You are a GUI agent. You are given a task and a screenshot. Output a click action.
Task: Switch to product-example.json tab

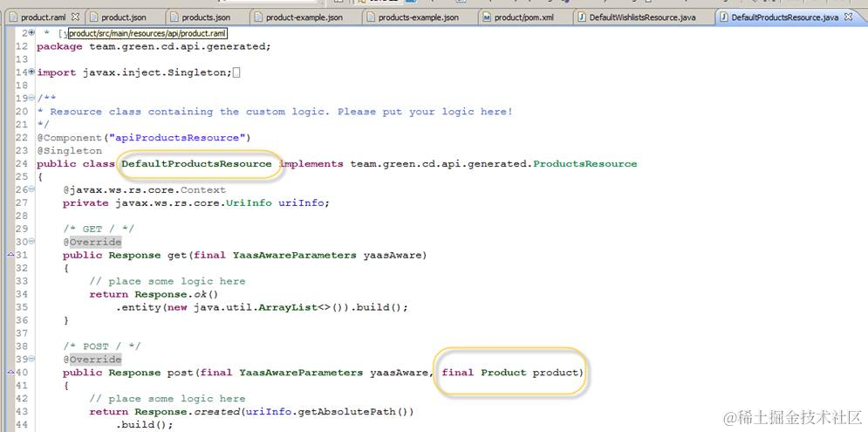(304, 17)
